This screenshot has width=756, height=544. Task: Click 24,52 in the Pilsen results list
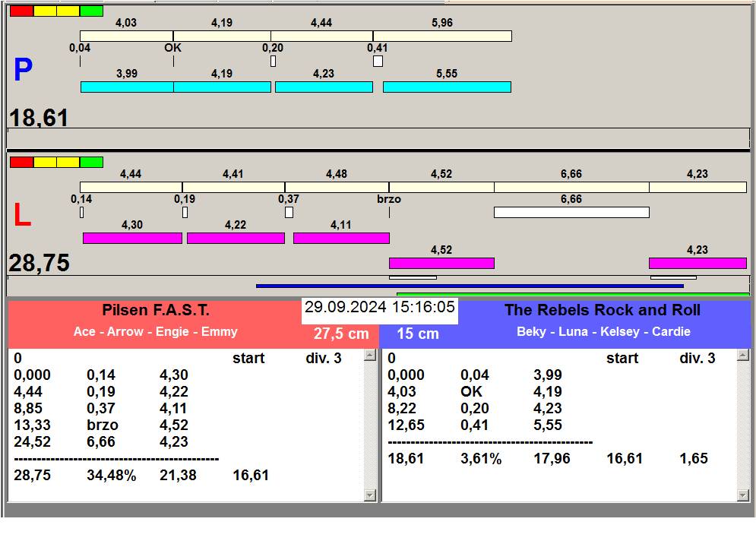click(33, 442)
